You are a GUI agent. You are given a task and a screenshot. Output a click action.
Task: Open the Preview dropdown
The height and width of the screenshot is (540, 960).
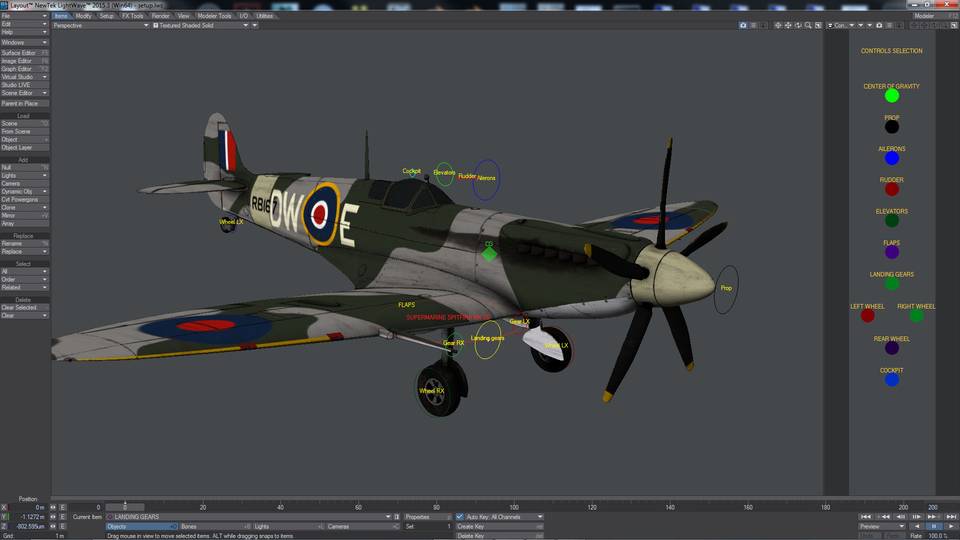882,526
